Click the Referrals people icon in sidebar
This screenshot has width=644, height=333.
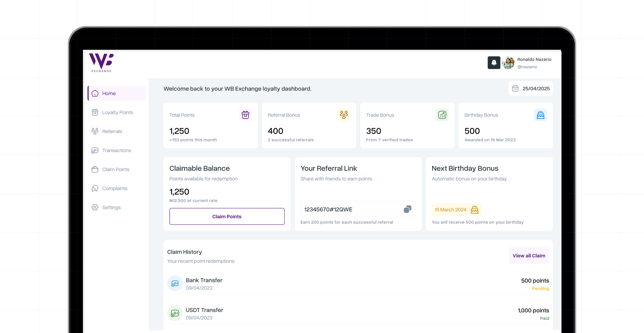click(95, 132)
